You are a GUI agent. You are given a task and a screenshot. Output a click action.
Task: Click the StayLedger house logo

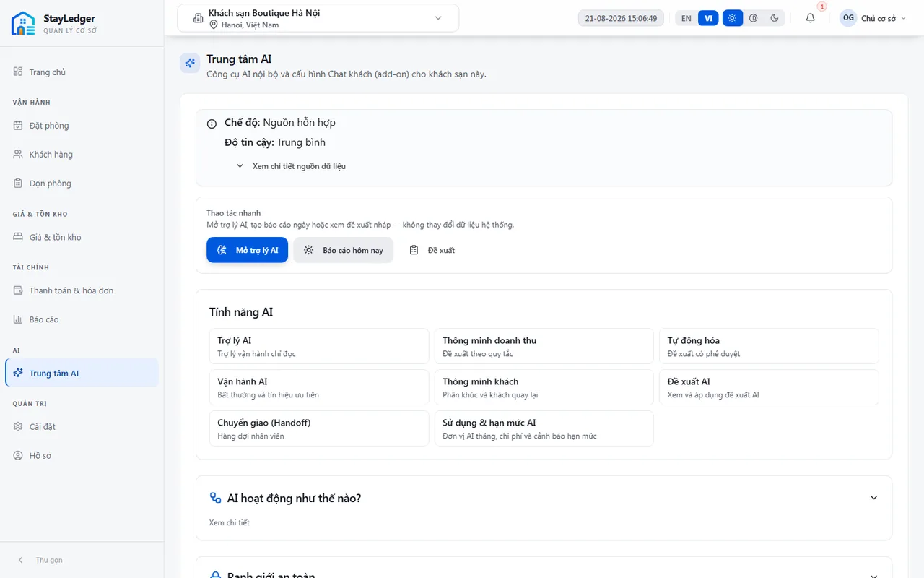pos(23,23)
